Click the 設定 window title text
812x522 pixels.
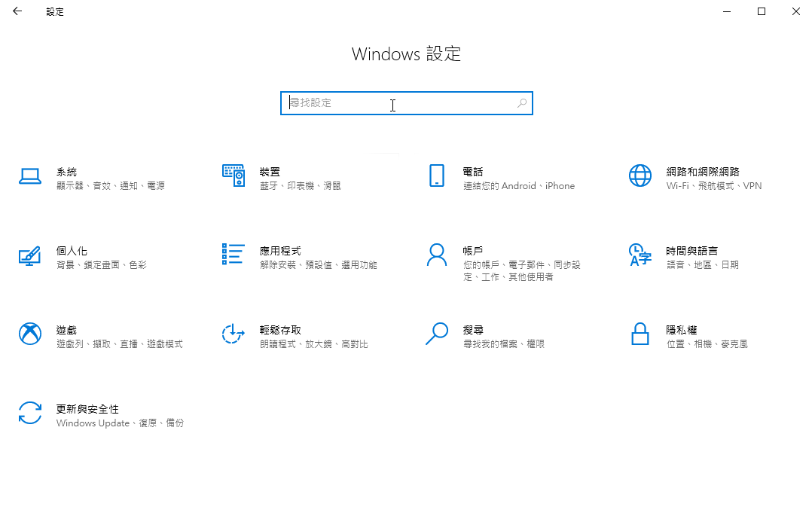click(55, 12)
